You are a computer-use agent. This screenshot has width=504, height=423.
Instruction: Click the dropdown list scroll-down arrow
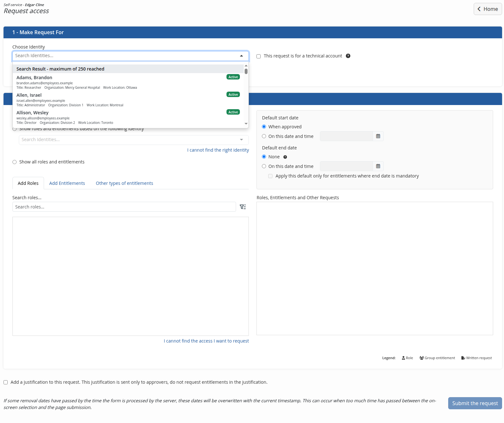(246, 124)
